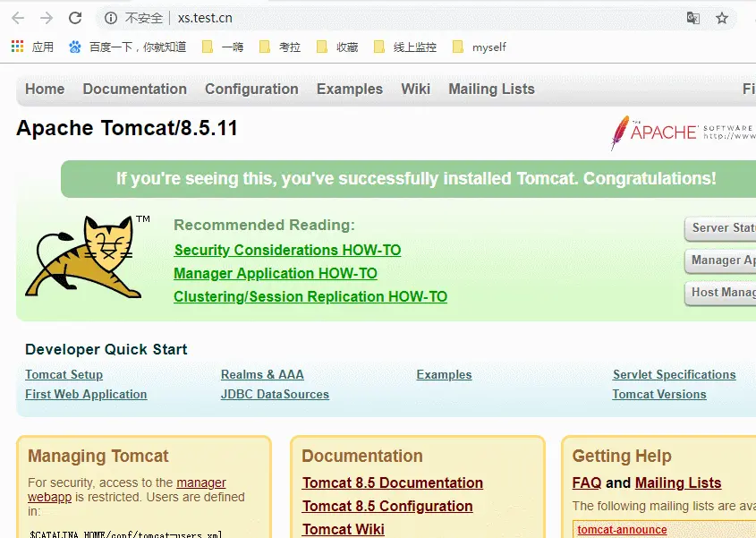Click the Tomcat cat logo

pyautogui.click(x=83, y=256)
